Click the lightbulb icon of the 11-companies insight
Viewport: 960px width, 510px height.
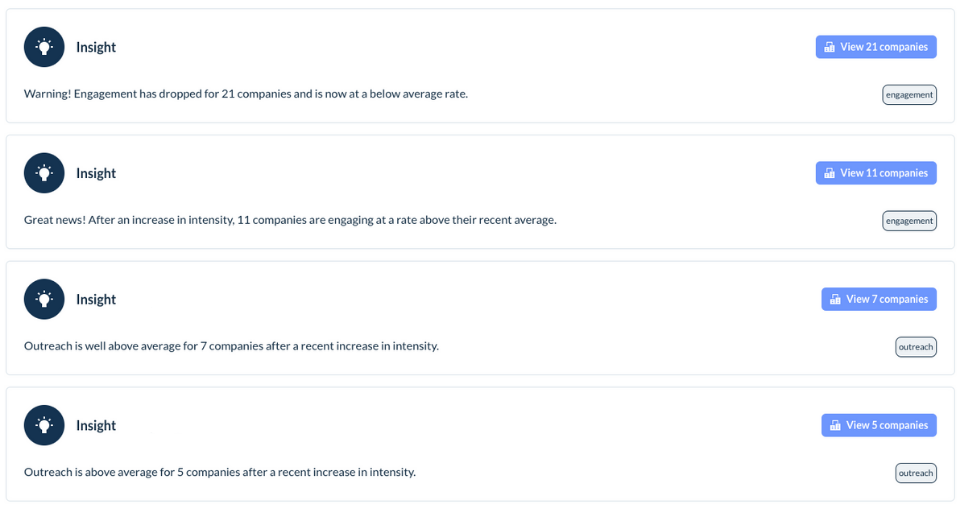click(44, 173)
